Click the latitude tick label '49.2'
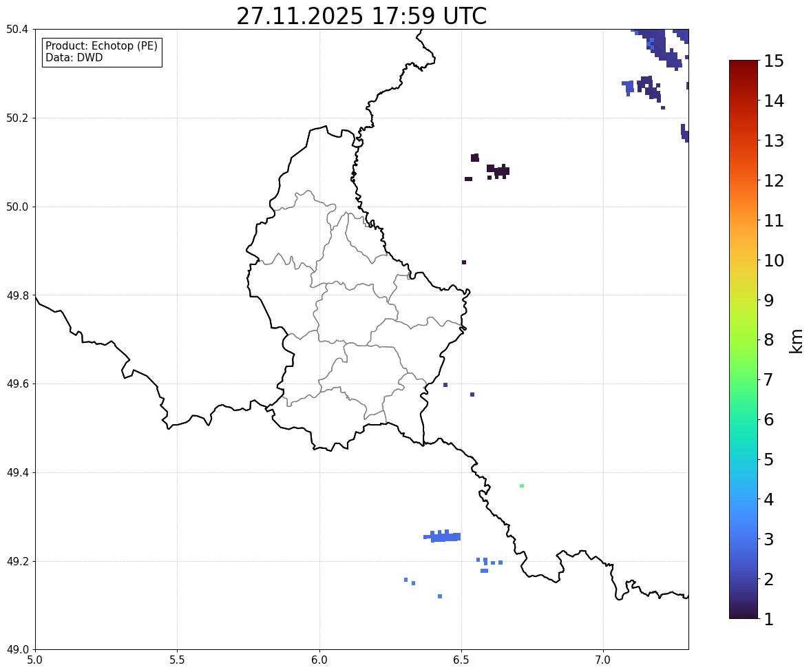This screenshot has width=811, height=672. pos(17,561)
